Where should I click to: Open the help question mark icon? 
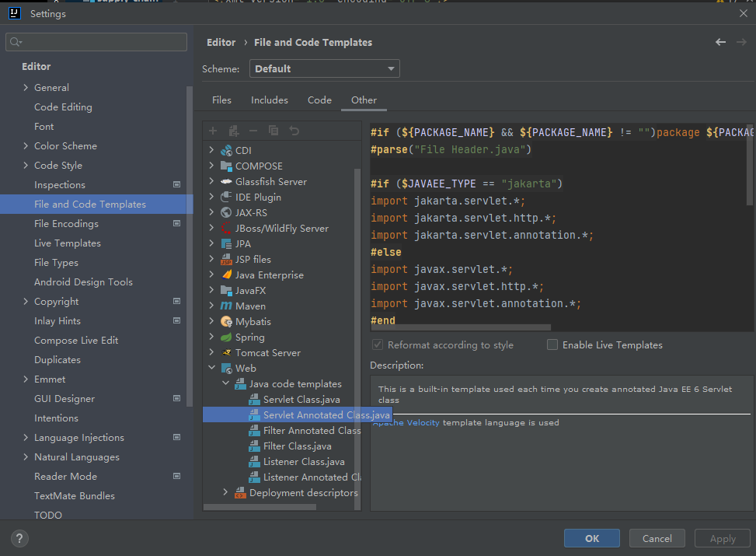tap(20, 538)
